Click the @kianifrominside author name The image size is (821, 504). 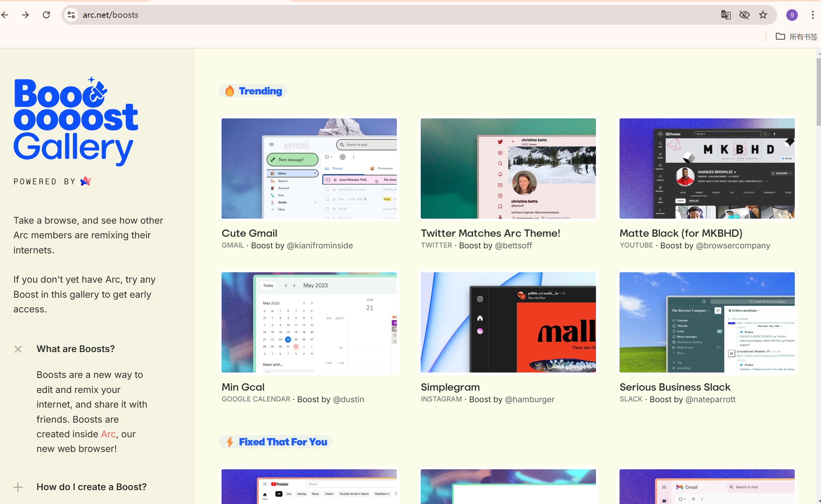[x=320, y=246]
